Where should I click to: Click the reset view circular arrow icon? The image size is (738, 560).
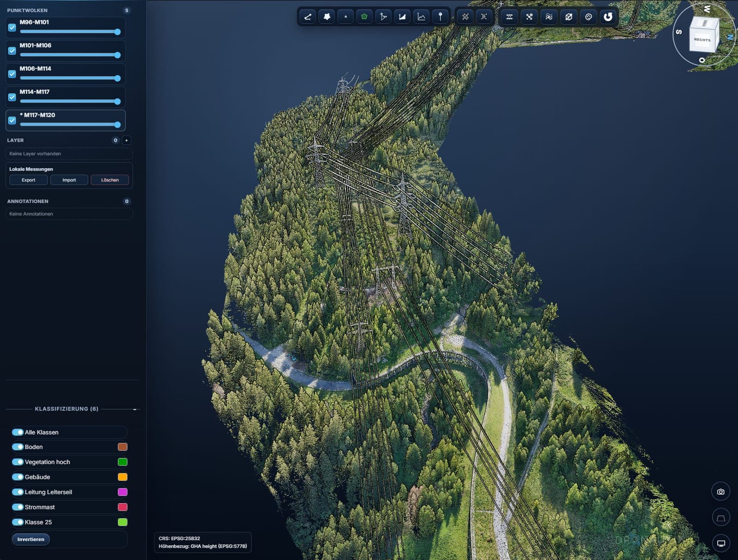608,17
